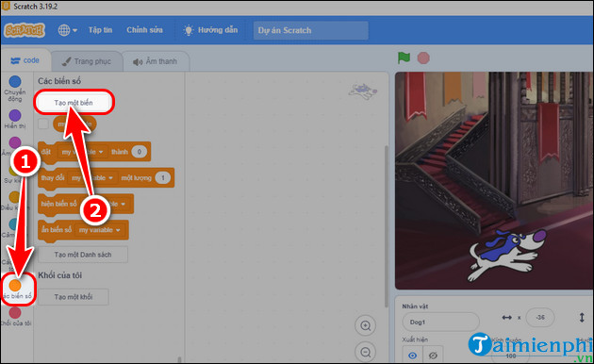Viewport: 594px width, 364px height.
Task: Show the sprite with eye icon
Action: [x=413, y=355]
